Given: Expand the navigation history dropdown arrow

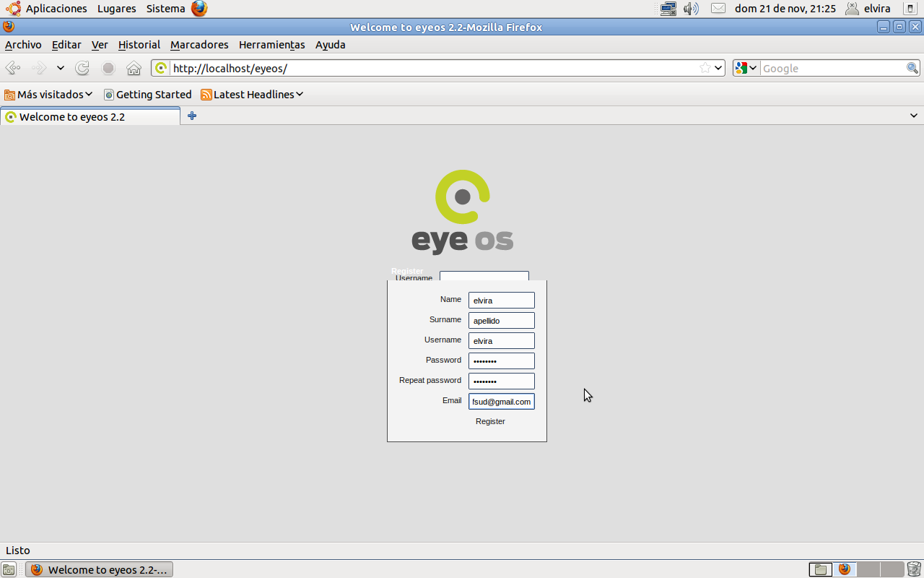Looking at the screenshot, I should [61, 68].
